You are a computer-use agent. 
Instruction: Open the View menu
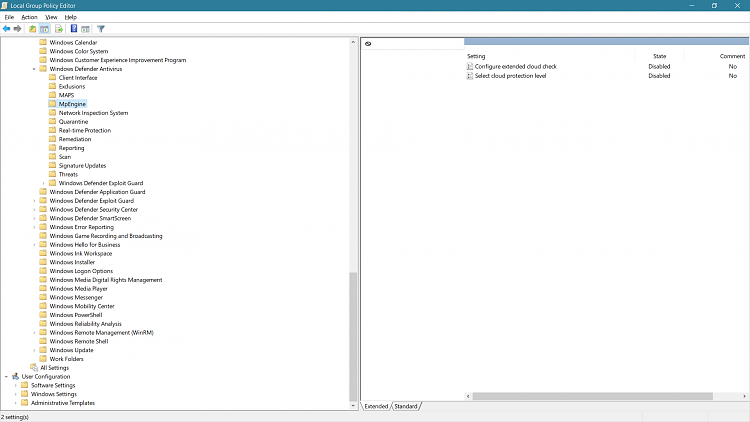(x=51, y=17)
